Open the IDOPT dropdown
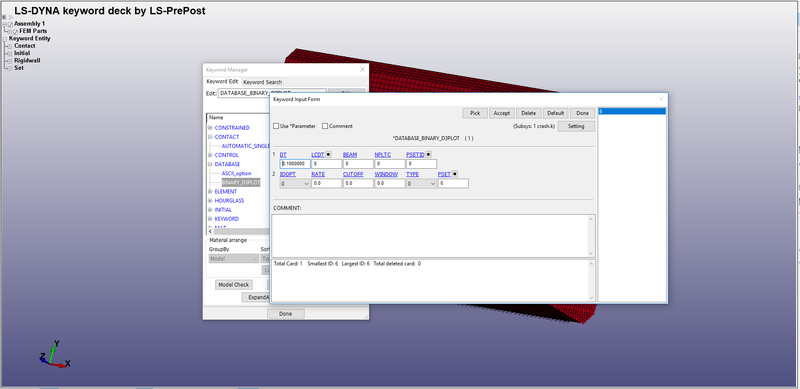800x389 pixels. point(295,183)
